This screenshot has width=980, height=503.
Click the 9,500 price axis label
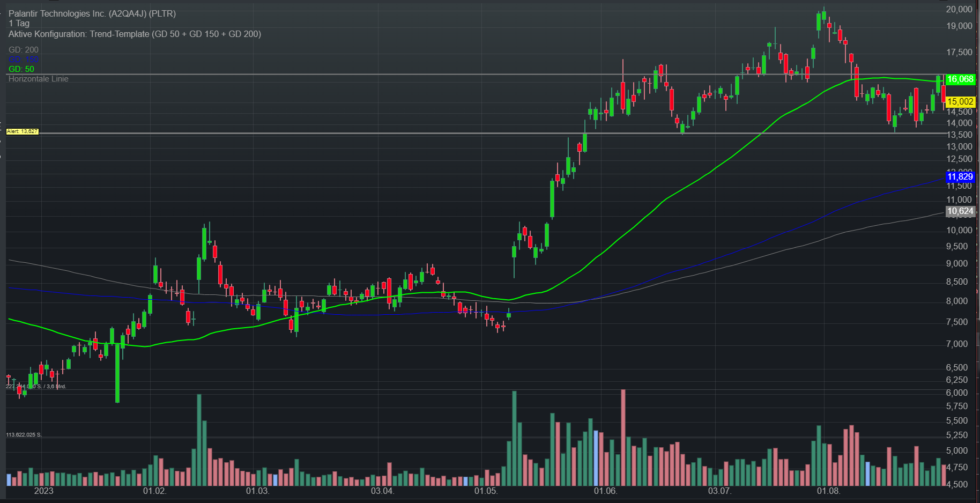[957, 246]
